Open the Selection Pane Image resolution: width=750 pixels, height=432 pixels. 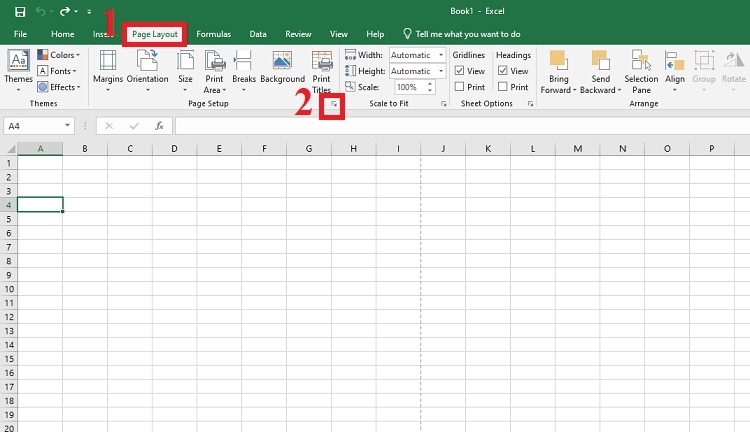click(641, 72)
